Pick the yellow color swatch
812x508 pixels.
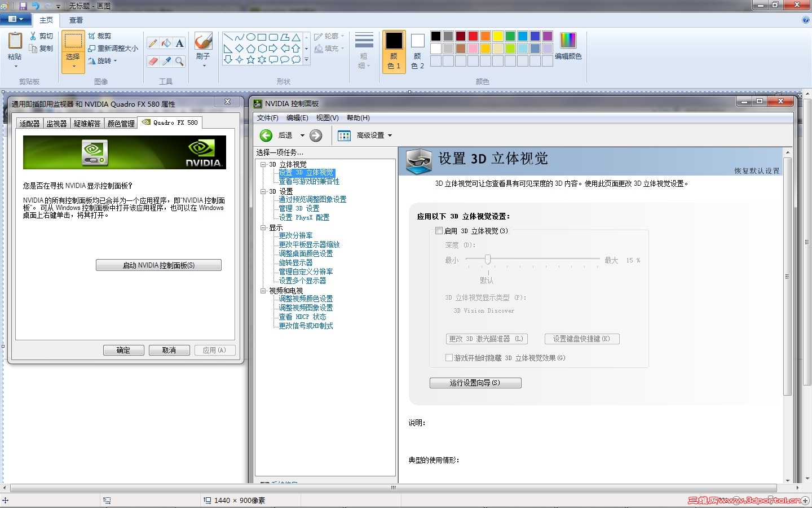pos(498,36)
